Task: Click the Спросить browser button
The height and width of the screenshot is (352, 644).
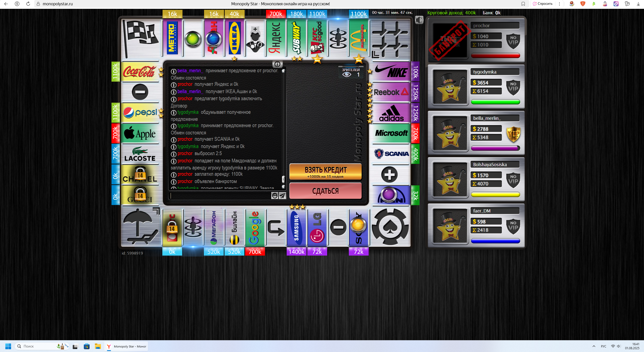Action: click(x=542, y=4)
